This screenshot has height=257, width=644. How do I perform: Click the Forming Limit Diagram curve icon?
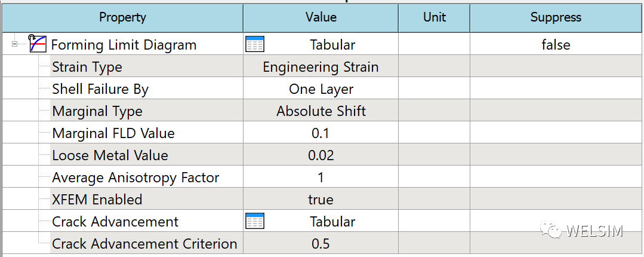(x=38, y=44)
